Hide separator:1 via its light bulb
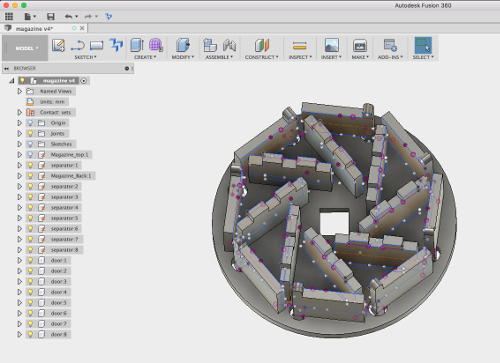The width and height of the screenshot is (500, 363). (x=30, y=165)
